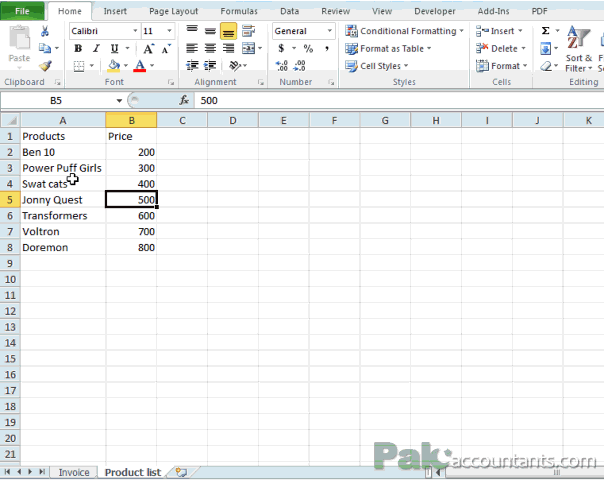Switch to the Formulas ribbon tab
The width and height of the screenshot is (604, 480).
[239, 11]
